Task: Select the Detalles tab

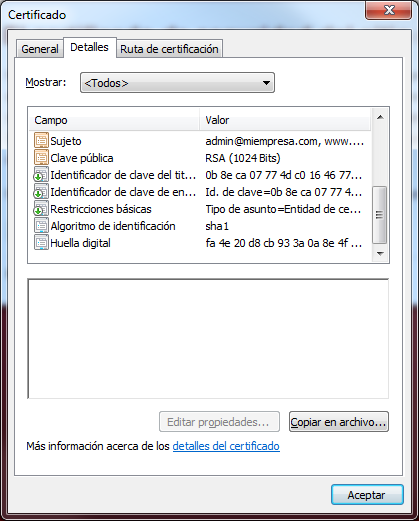Action: point(89,47)
